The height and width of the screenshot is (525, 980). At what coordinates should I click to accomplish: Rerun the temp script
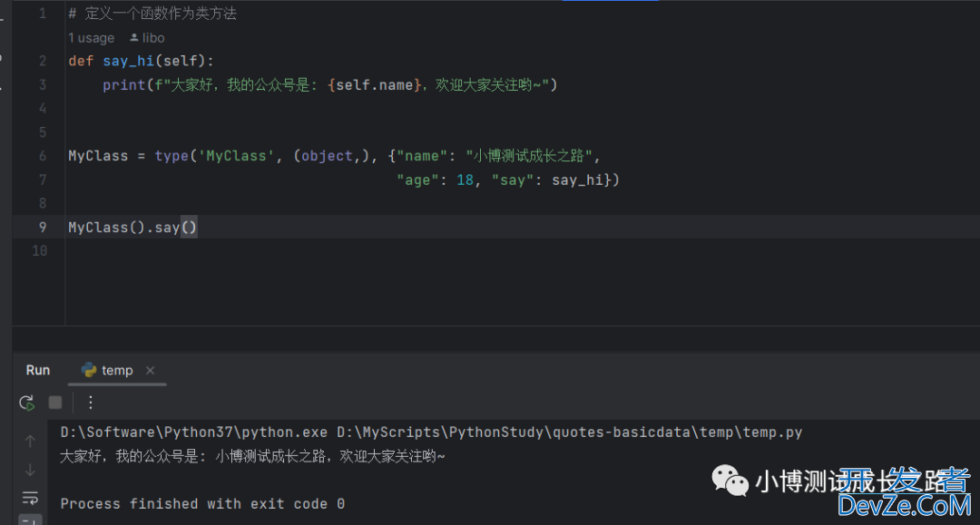coord(27,403)
